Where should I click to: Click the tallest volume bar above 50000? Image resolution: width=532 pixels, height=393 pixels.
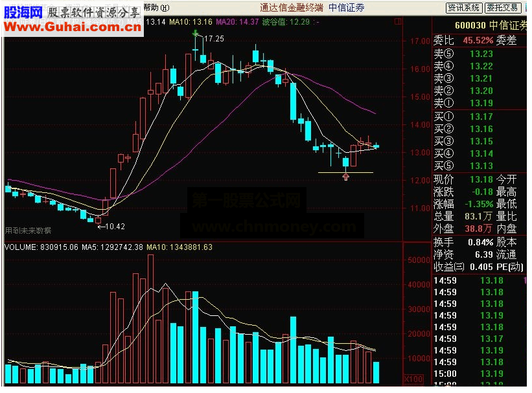pos(150,319)
